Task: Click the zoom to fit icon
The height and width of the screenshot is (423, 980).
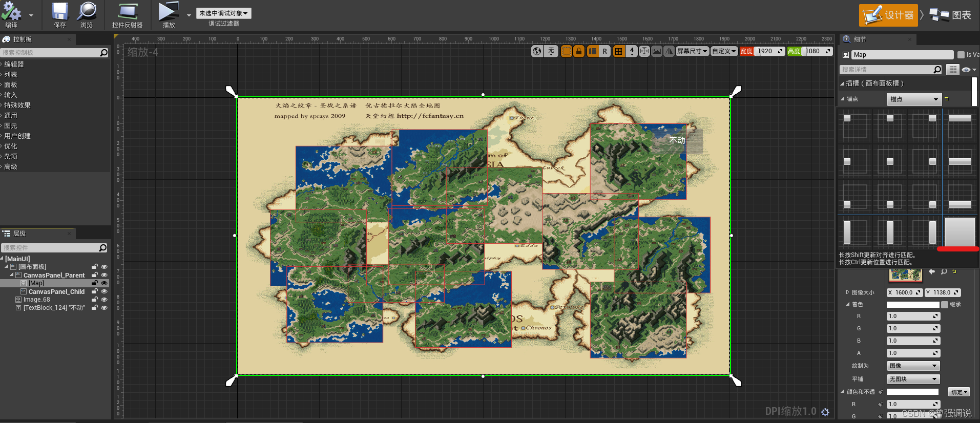Action: point(644,51)
